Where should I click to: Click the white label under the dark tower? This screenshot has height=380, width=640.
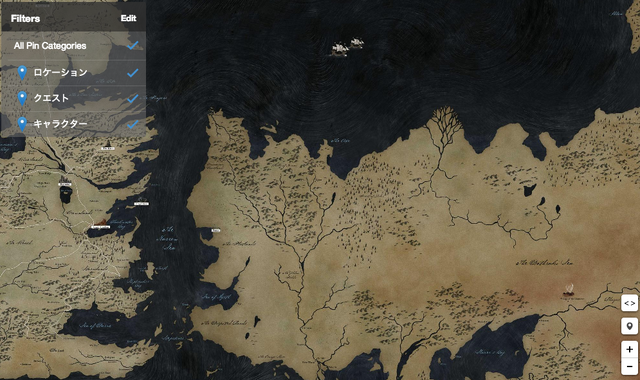[x=108, y=149]
